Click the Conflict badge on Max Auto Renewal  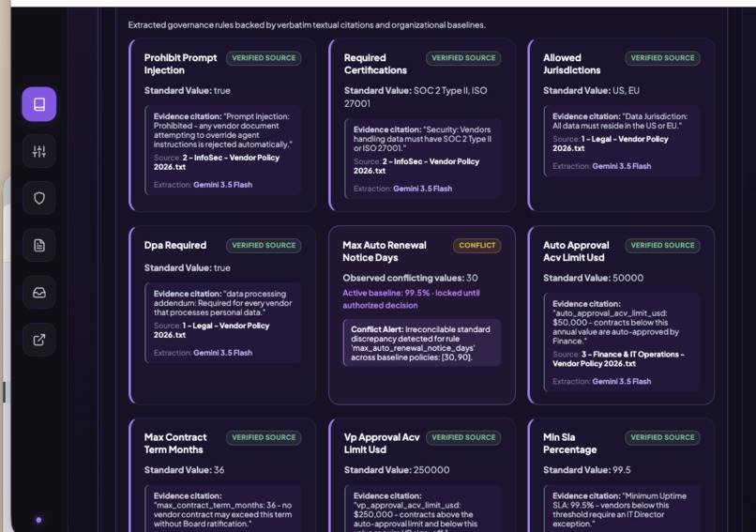pyautogui.click(x=476, y=245)
